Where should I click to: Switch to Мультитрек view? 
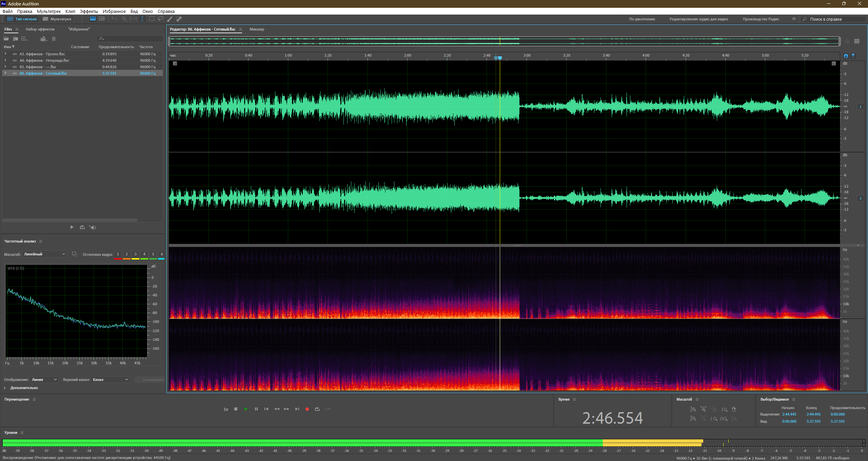[57, 19]
